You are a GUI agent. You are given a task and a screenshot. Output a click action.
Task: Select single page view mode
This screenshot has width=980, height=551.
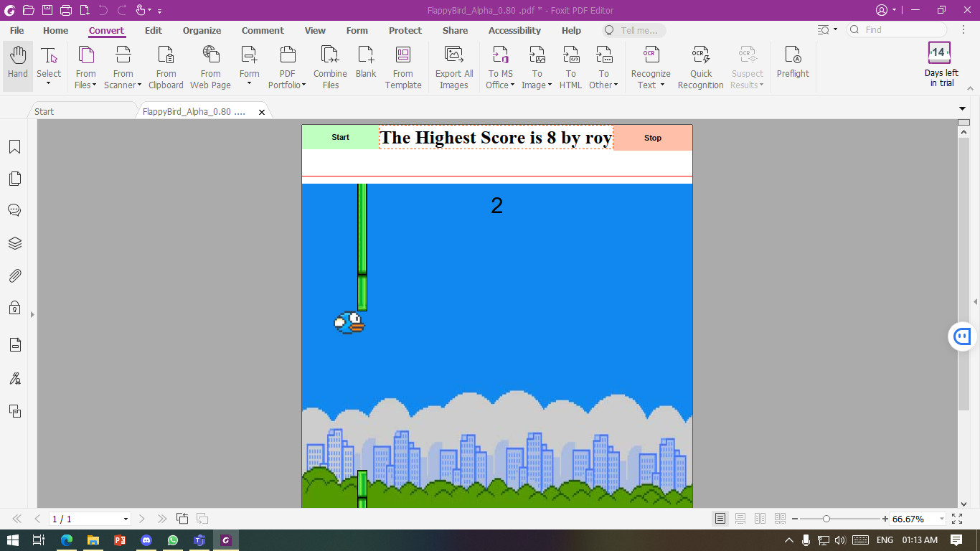tap(720, 519)
